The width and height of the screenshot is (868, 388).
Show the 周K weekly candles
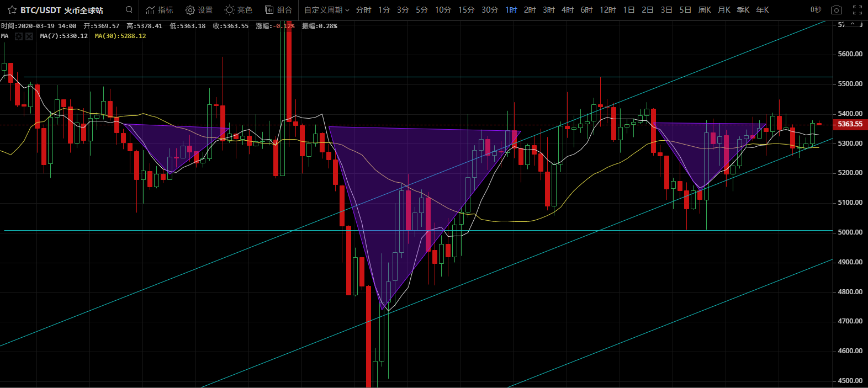[x=705, y=10]
